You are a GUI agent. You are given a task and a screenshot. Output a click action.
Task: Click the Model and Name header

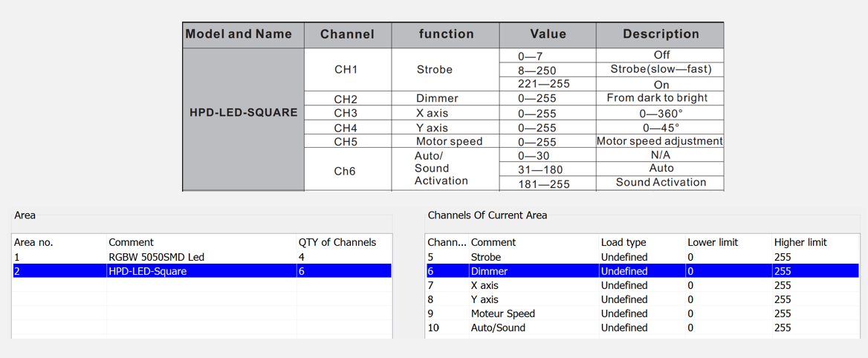pos(244,34)
